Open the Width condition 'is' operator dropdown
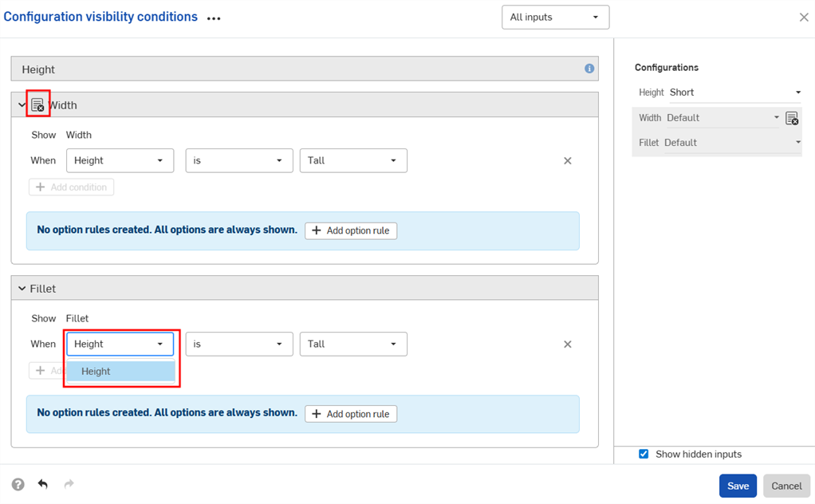815x504 pixels. click(x=239, y=160)
